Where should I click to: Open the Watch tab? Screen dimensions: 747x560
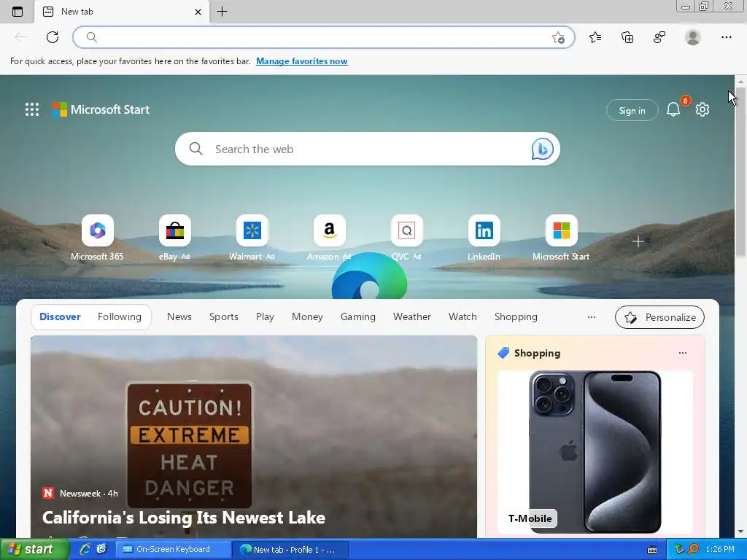pyautogui.click(x=462, y=316)
